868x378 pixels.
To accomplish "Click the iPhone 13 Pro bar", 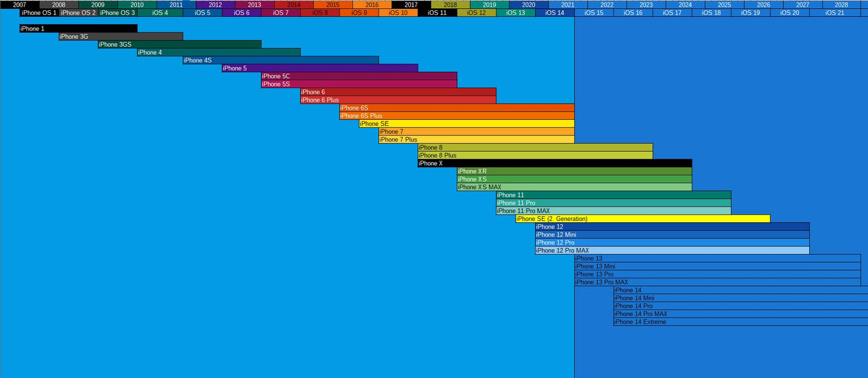I will [x=717, y=274].
